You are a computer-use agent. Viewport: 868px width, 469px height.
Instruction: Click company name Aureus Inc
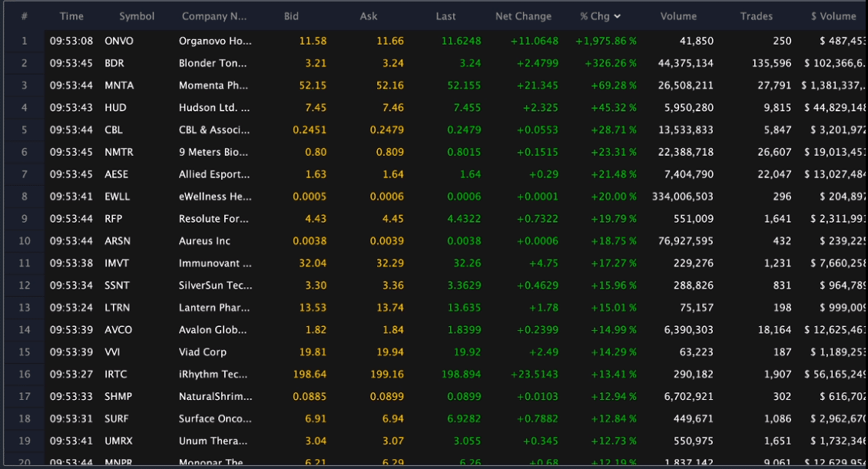204,240
